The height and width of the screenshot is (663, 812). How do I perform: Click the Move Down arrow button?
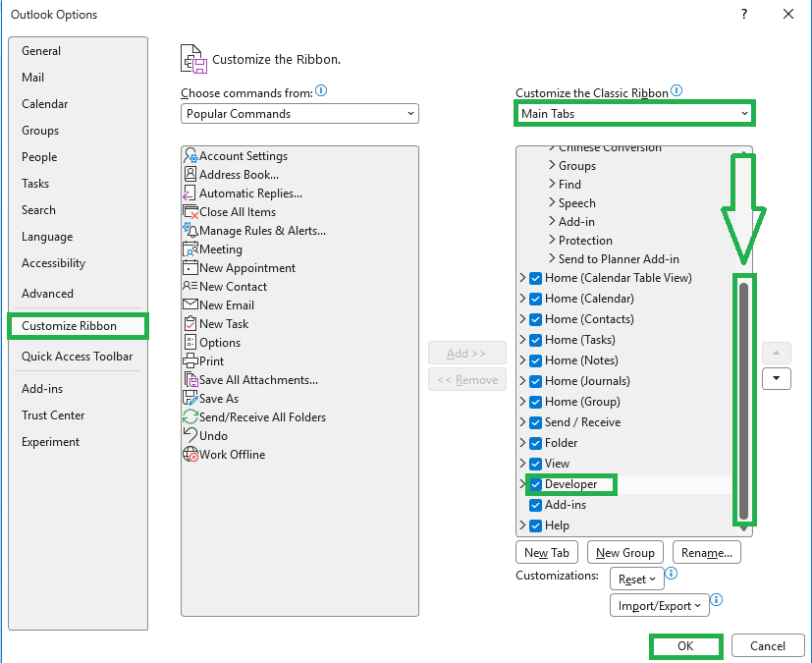pos(777,378)
